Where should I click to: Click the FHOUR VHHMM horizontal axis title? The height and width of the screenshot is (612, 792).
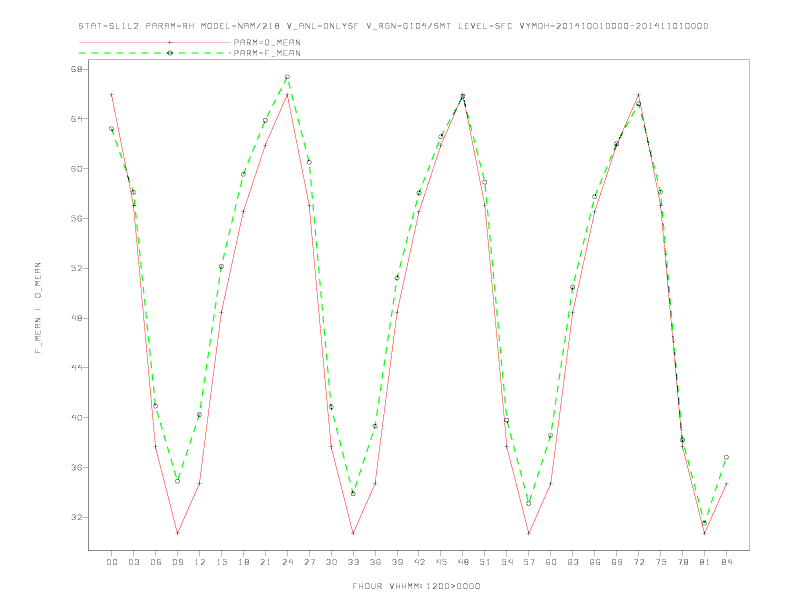click(416, 586)
